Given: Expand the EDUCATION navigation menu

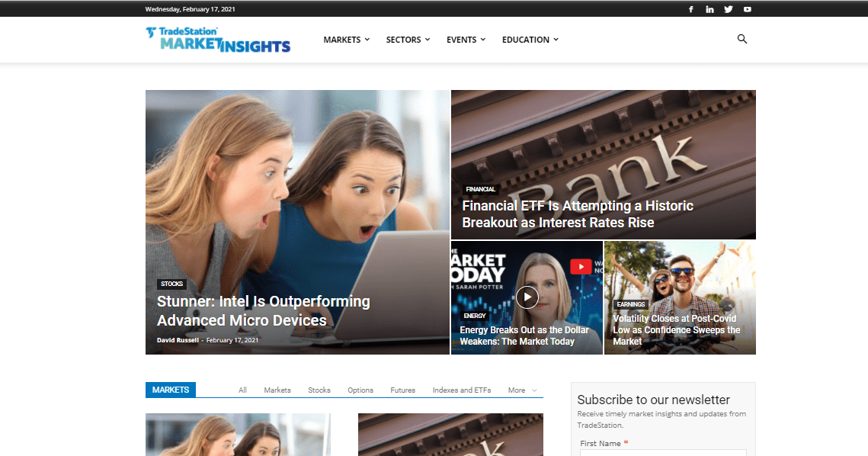Looking at the screenshot, I should (x=530, y=40).
